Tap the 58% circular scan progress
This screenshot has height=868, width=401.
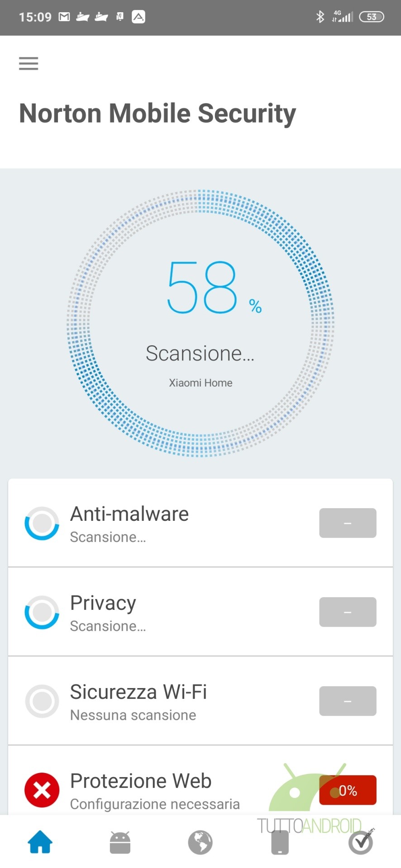click(x=200, y=323)
